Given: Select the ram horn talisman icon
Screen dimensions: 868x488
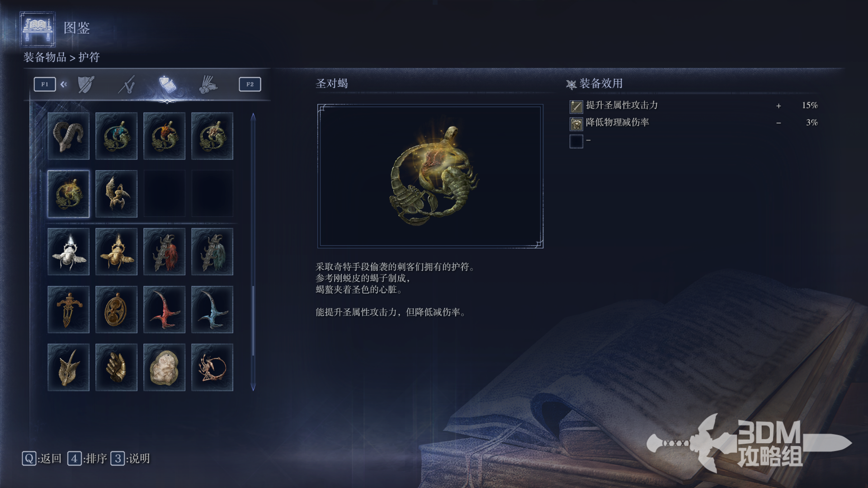Looking at the screenshot, I should click(x=68, y=136).
